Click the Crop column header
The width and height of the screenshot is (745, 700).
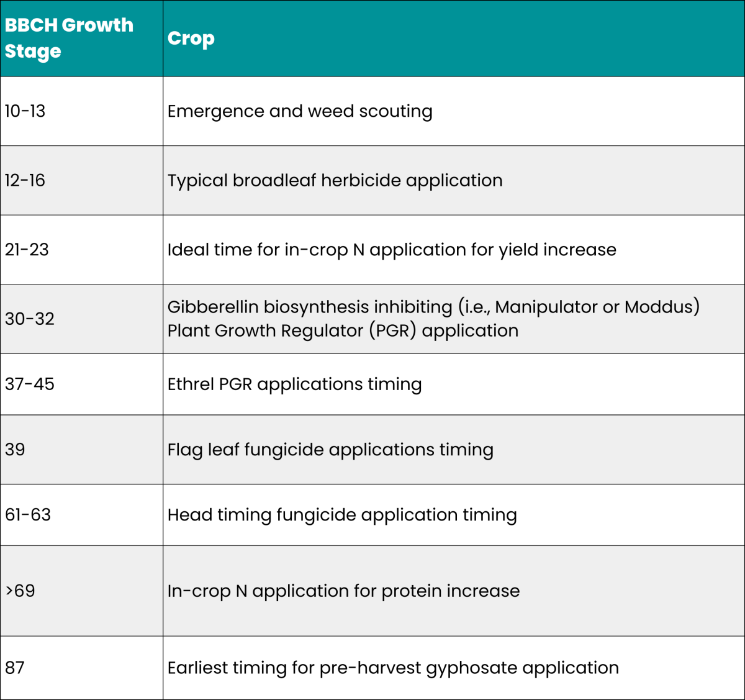point(454,38)
